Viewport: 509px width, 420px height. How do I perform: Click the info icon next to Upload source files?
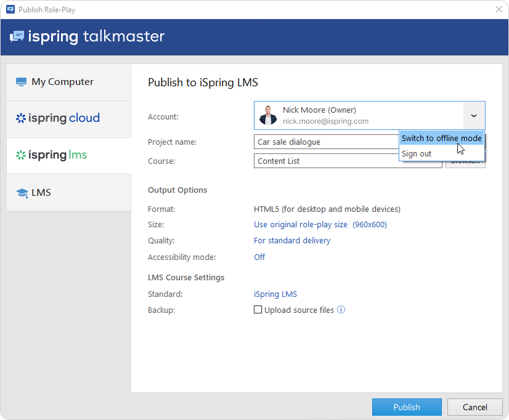tap(341, 310)
